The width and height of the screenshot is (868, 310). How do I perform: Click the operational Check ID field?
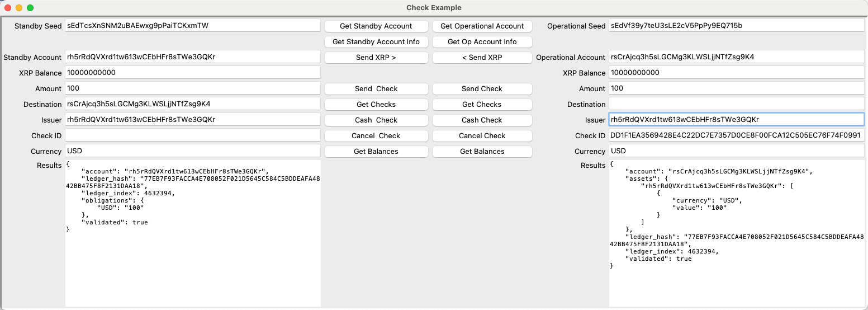(737, 135)
